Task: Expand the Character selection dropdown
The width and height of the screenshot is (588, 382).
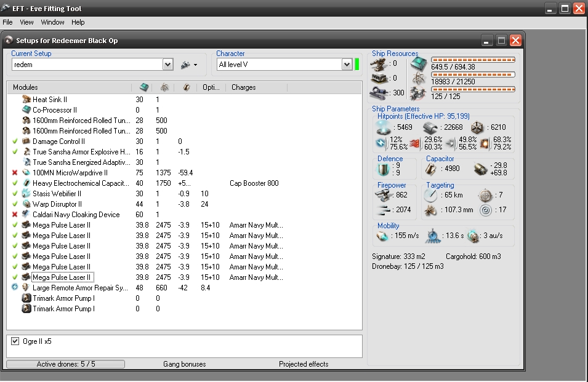Action: 347,65
